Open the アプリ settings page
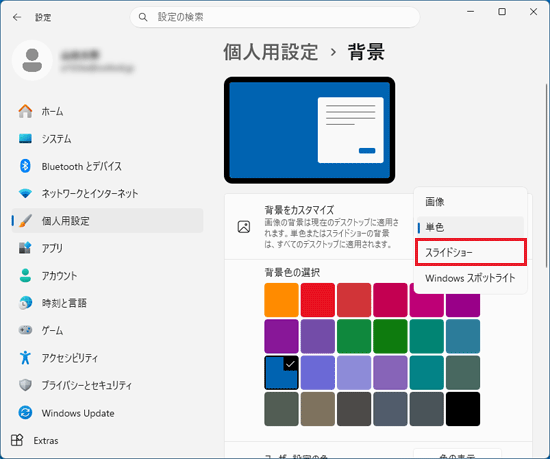 click(x=107, y=248)
